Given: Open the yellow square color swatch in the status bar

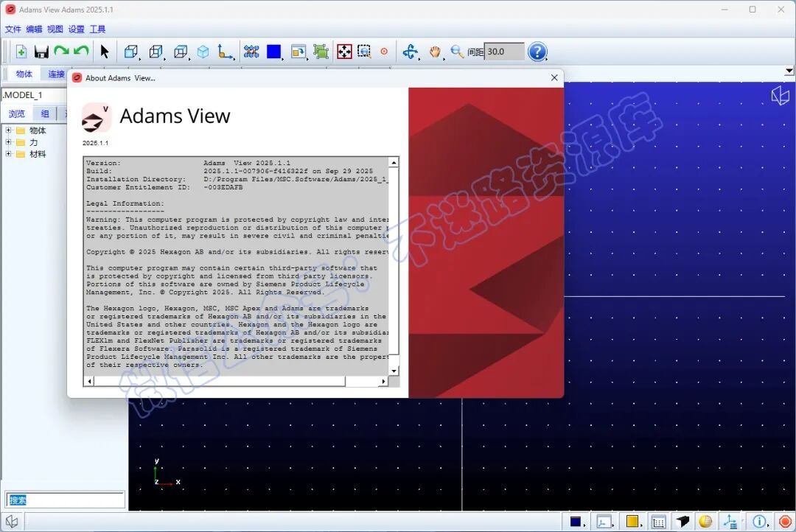Looking at the screenshot, I should point(632,522).
